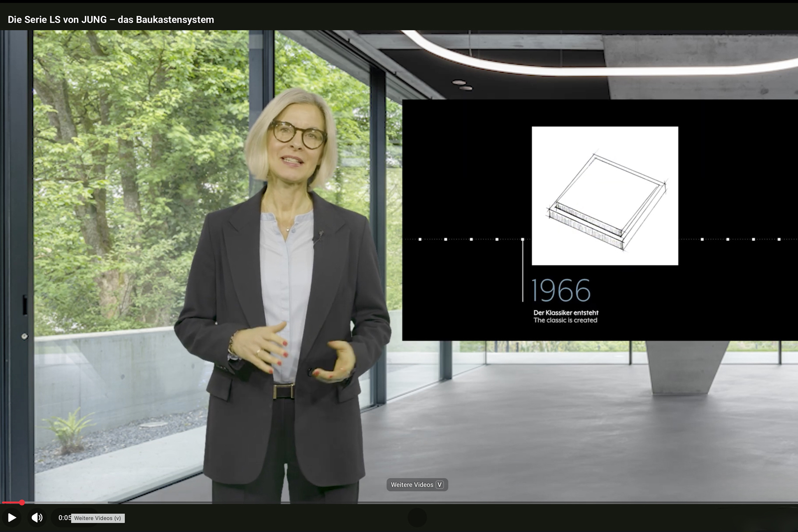Seek to the middle of the progress bar
The width and height of the screenshot is (798, 532).
point(399,503)
